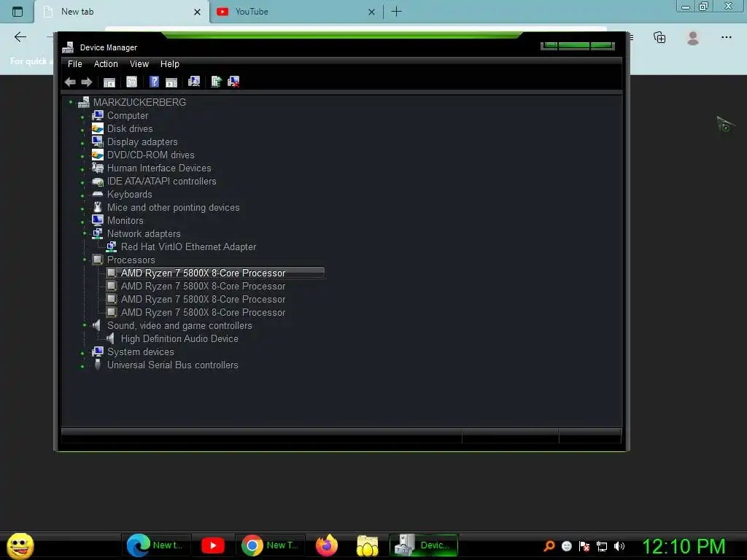Expand Universal Serial Bus controllers category

(x=83, y=366)
